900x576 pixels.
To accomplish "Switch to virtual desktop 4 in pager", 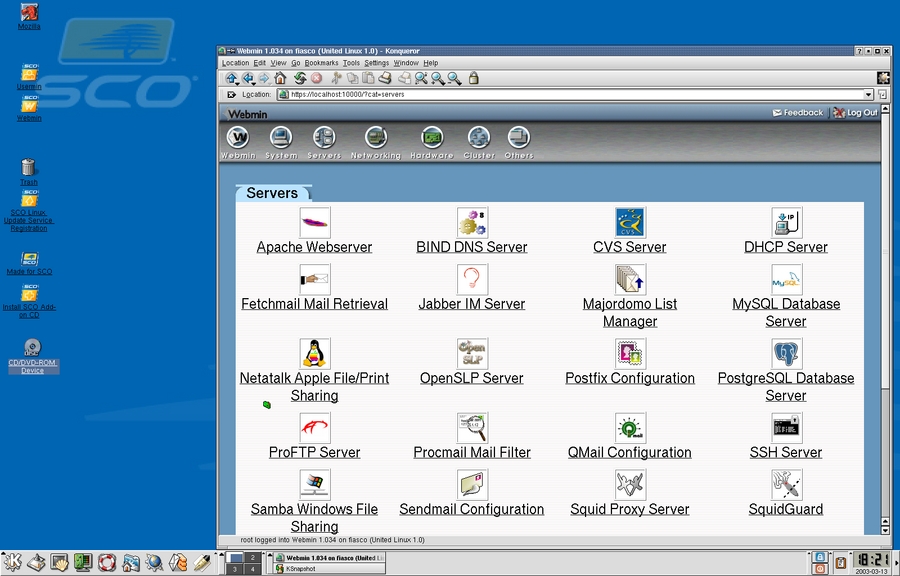I will click(x=253, y=569).
